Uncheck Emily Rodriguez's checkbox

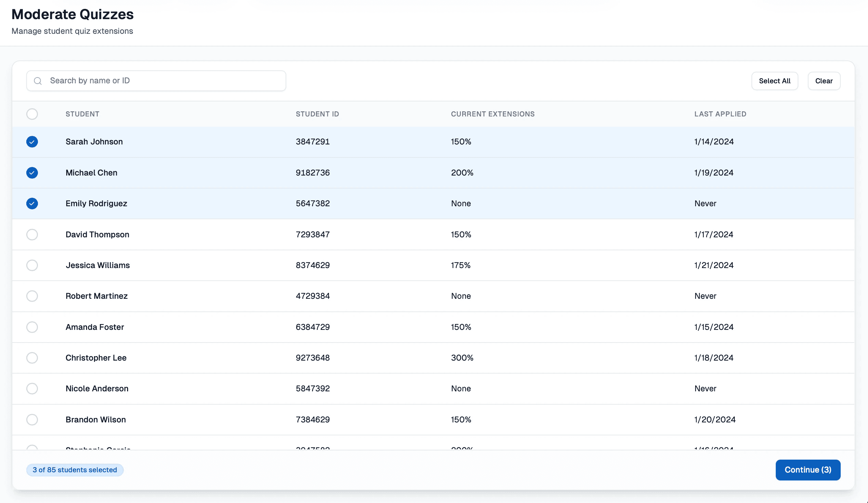pyautogui.click(x=32, y=204)
